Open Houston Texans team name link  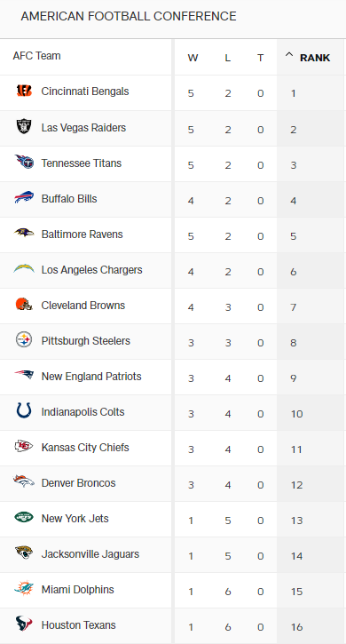tap(78, 625)
